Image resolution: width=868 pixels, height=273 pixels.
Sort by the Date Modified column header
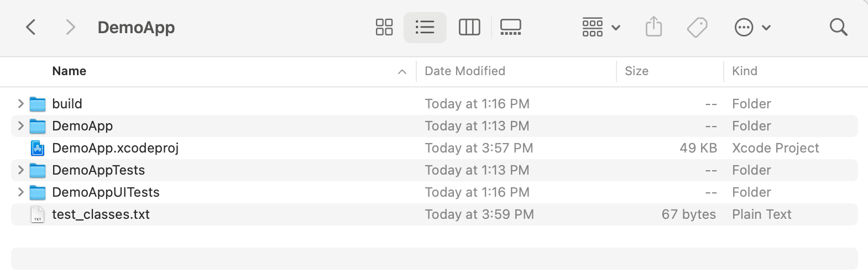pyautogui.click(x=465, y=71)
